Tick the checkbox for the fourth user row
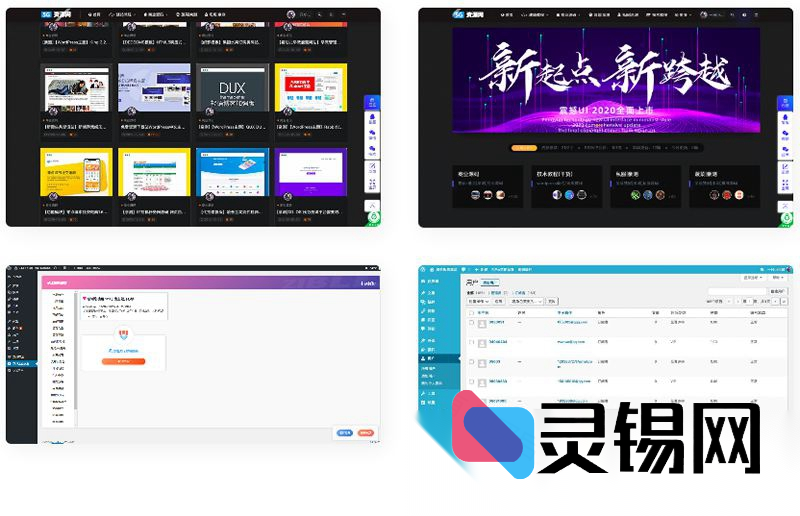The height and width of the screenshot is (516, 800). [471, 381]
